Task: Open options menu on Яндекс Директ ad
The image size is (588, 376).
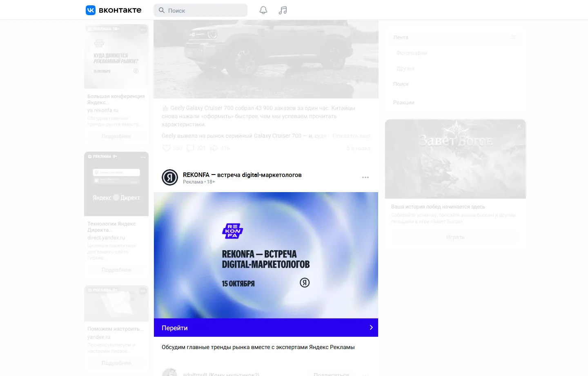Action: (143, 157)
